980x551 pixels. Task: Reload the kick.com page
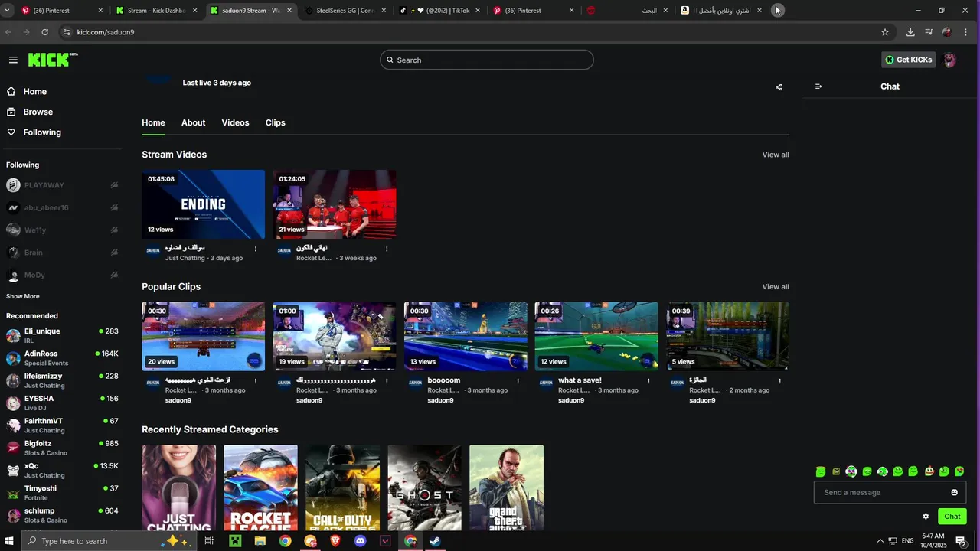(x=45, y=32)
